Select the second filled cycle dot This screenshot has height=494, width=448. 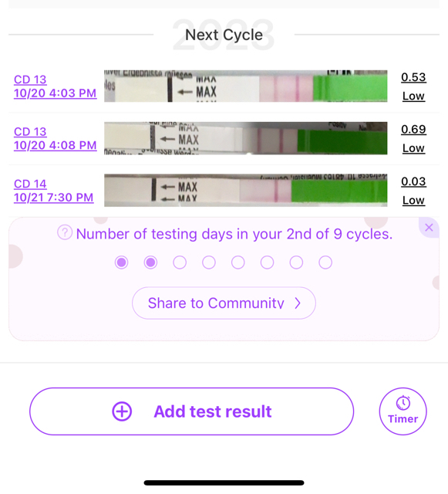[x=150, y=262]
